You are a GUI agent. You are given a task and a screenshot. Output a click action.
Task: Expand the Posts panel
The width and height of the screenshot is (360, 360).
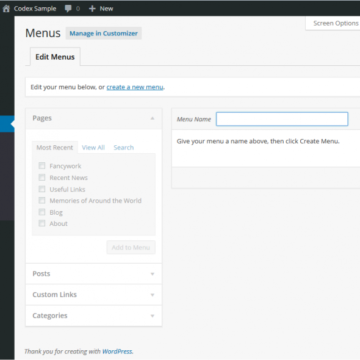(94, 274)
